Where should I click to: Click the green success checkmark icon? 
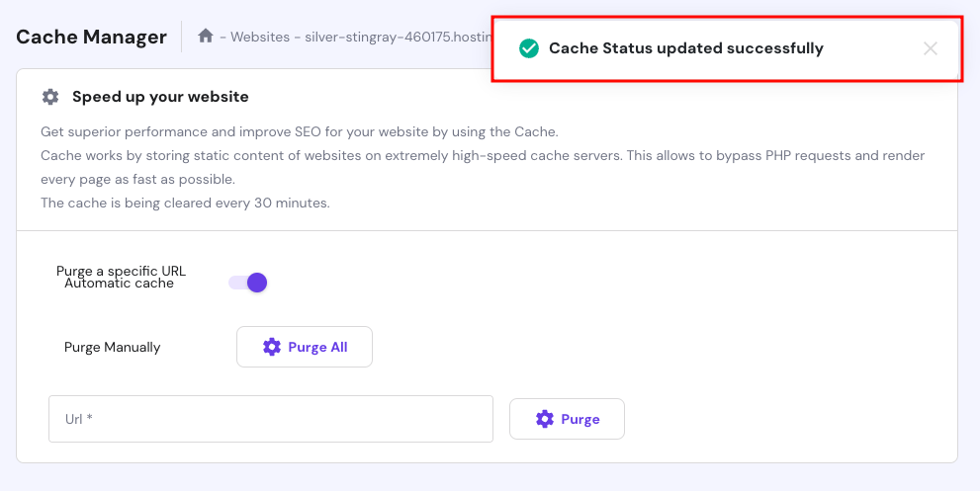click(529, 48)
